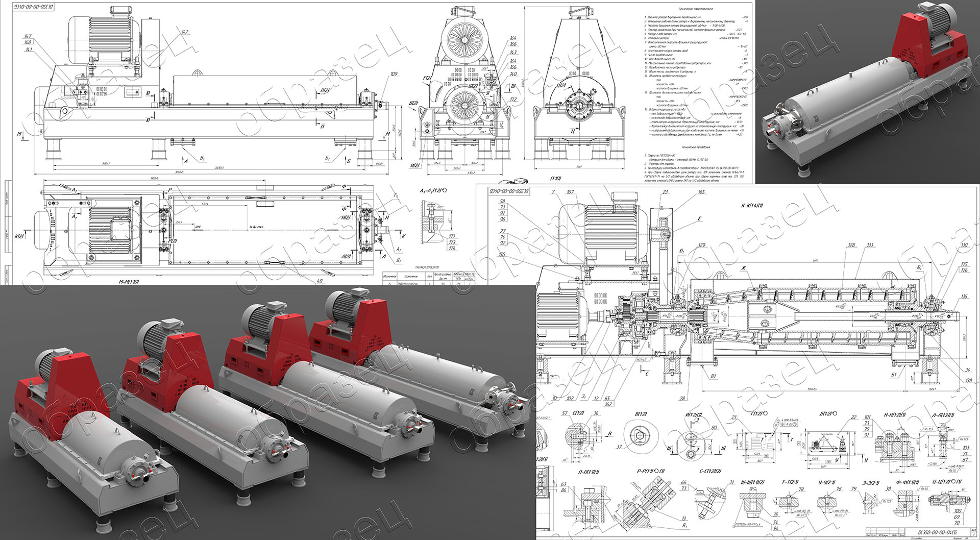The width and height of the screenshot is (980, 540).
Task: Click callout number '109' at outlet
Action: [394, 74]
